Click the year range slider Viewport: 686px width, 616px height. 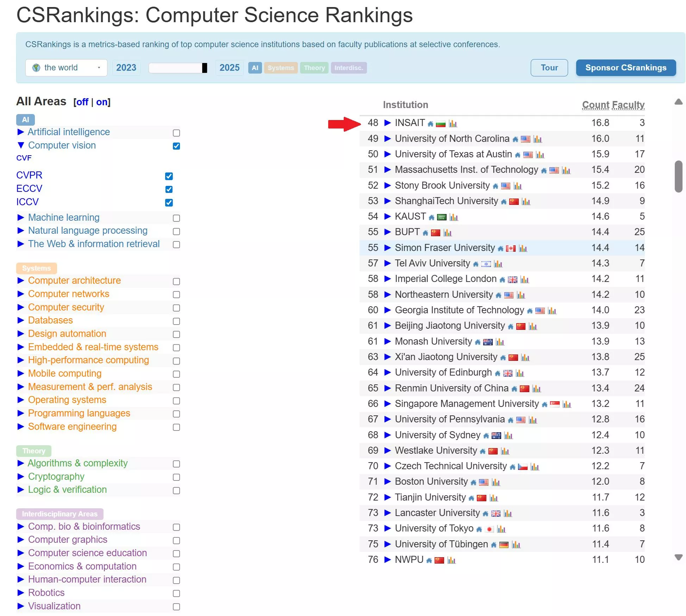point(178,68)
